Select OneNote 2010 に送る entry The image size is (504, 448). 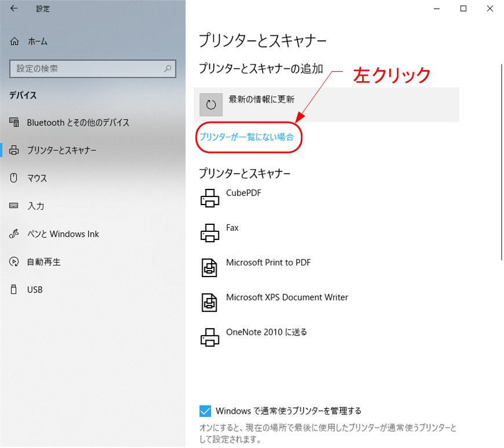pyautogui.click(x=266, y=332)
